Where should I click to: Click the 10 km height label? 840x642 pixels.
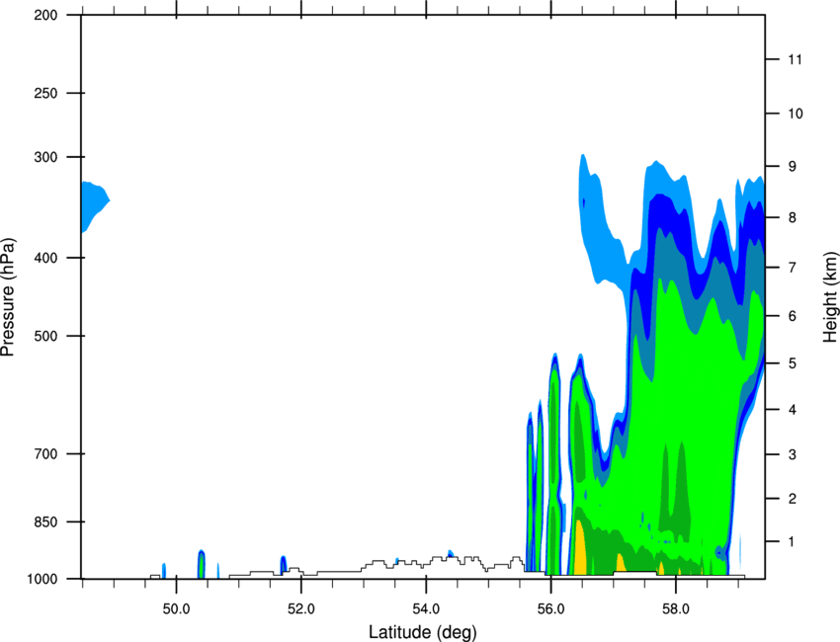click(x=796, y=114)
